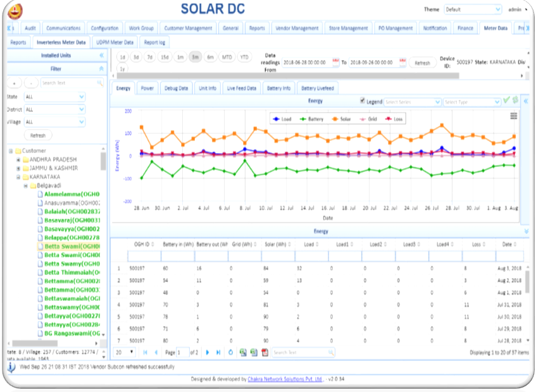Sort the grid by OGH ID column
The height and width of the screenshot is (392, 536).
pyautogui.click(x=144, y=244)
